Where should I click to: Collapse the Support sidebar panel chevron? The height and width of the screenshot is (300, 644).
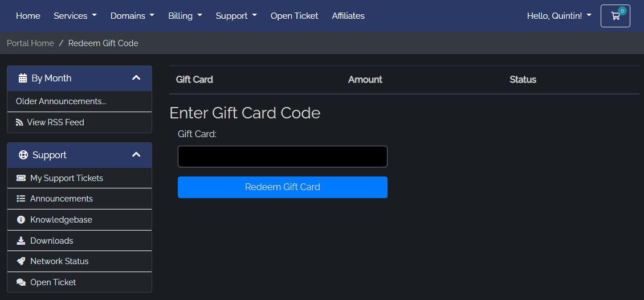point(136,155)
